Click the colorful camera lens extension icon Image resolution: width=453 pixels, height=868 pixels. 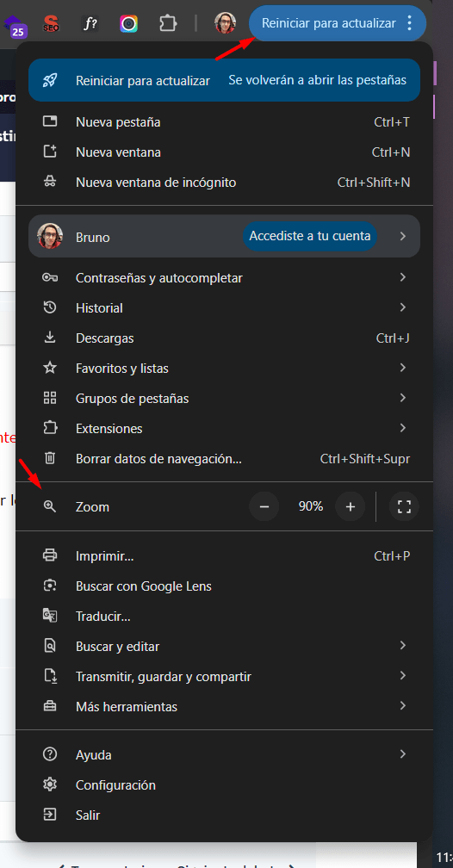tap(128, 23)
